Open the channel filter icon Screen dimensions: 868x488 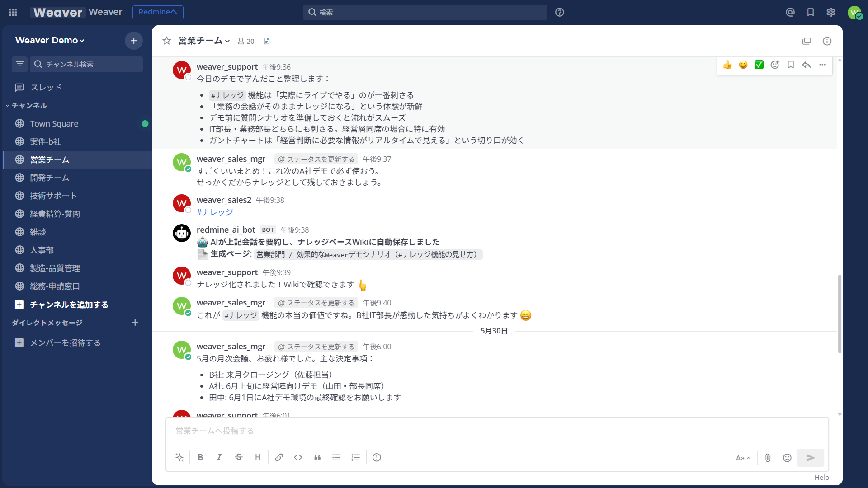click(19, 64)
